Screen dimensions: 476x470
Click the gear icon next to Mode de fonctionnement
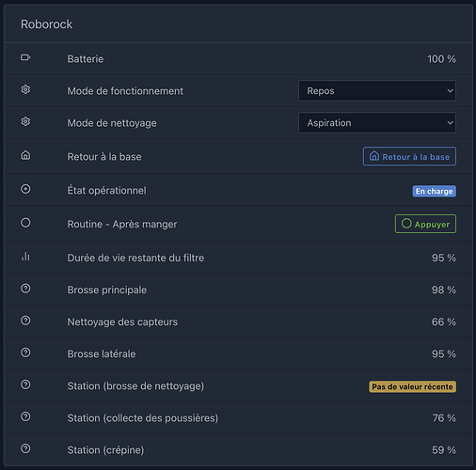coord(25,89)
